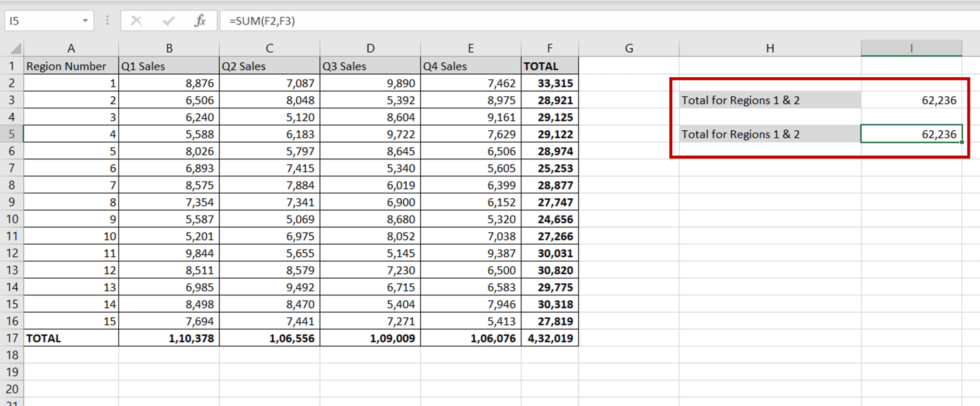The width and height of the screenshot is (980, 406).
Task: Select Q2 column total 1,06,556
Action: [x=269, y=338]
